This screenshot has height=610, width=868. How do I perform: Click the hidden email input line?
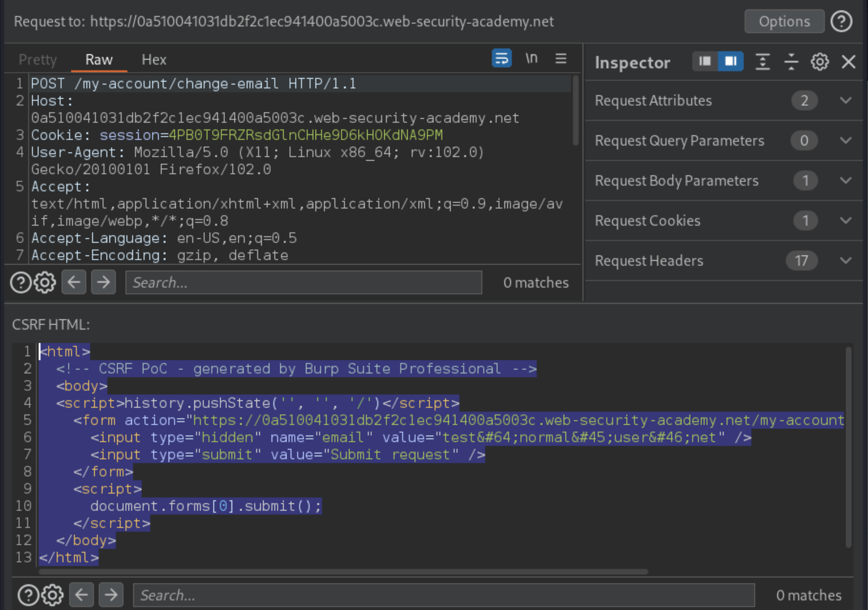coord(421,437)
